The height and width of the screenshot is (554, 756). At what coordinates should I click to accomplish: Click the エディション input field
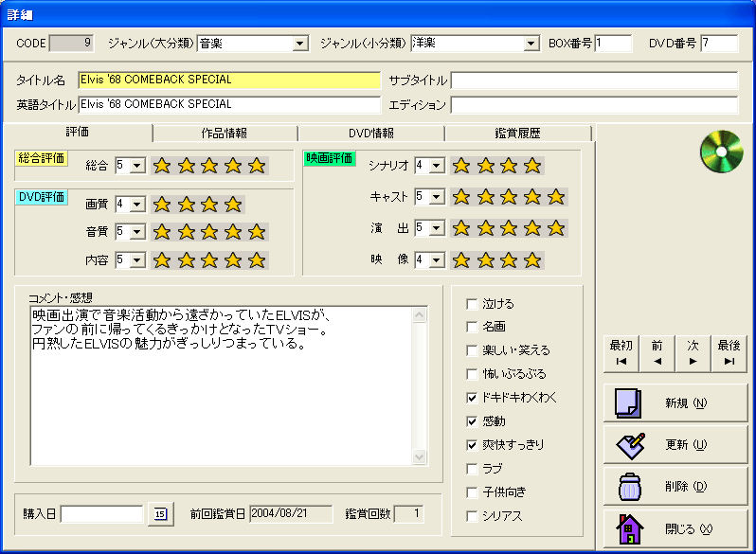[595, 104]
